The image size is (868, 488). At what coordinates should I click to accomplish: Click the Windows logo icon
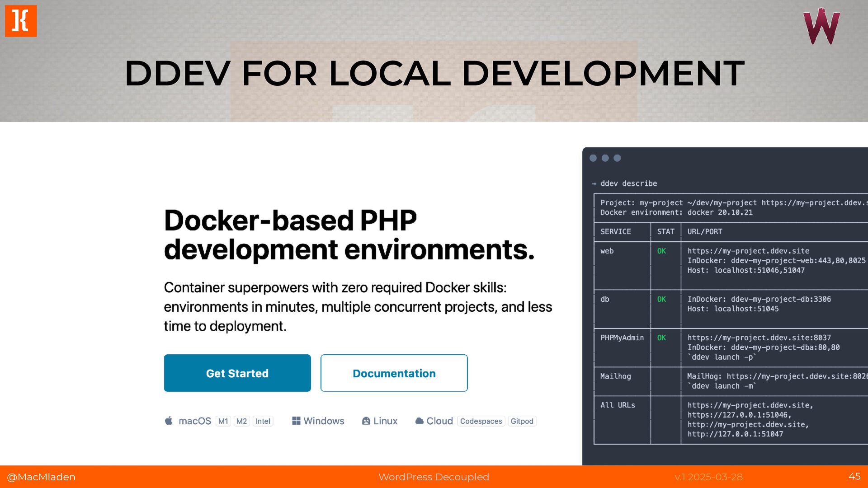pos(296,421)
